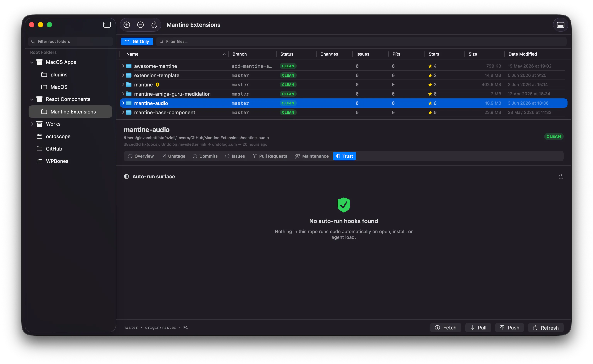Click the star icon in extension-template row

(430, 75)
